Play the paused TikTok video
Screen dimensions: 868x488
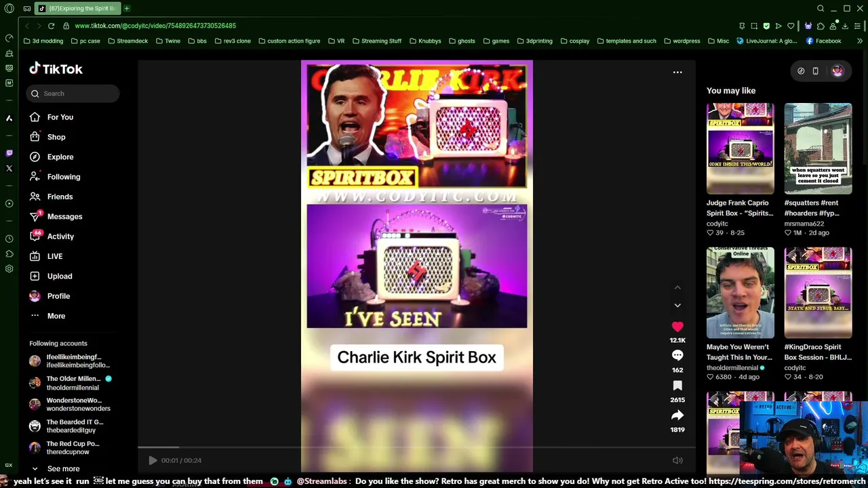pyautogui.click(x=153, y=460)
